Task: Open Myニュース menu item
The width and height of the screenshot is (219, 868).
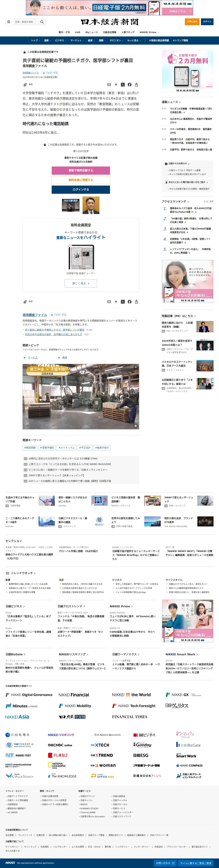Action: pyautogui.click(x=91, y=32)
